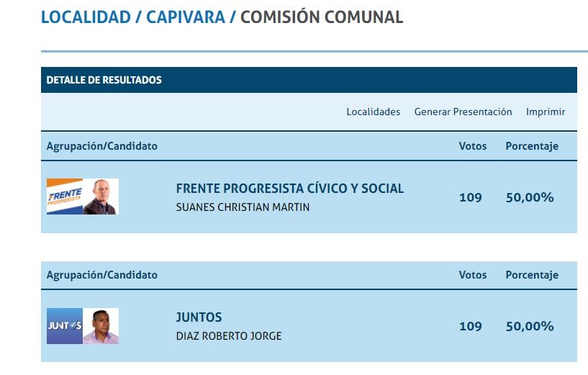Click the Votos header above Frente Progresista
Screen dimensions: 588x375
pyautogui.click(x=473, y=146)
